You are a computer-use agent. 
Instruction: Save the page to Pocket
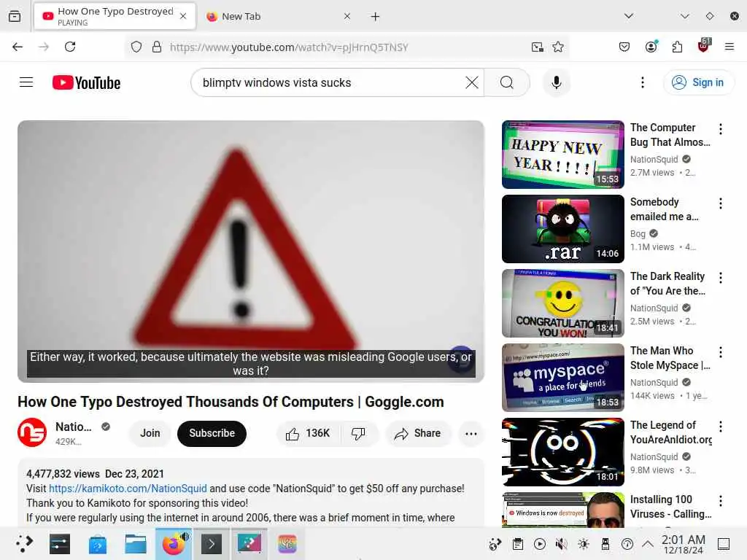click(624, 47)
